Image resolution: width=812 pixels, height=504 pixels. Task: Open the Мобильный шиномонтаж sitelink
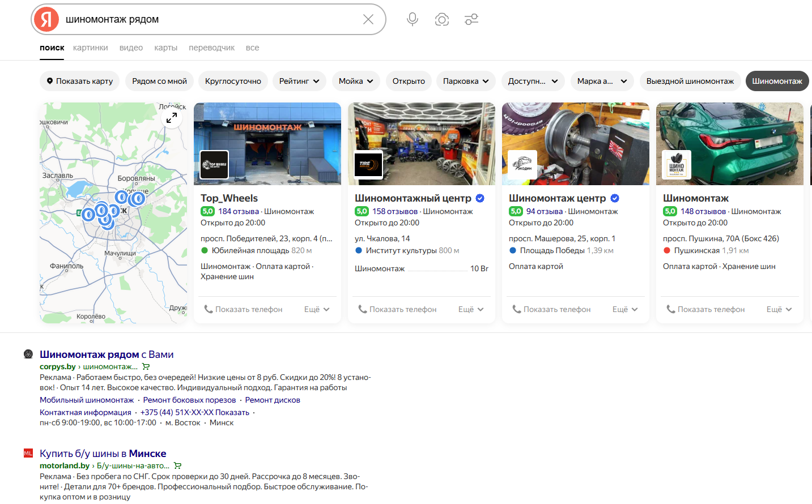point(87,400)
